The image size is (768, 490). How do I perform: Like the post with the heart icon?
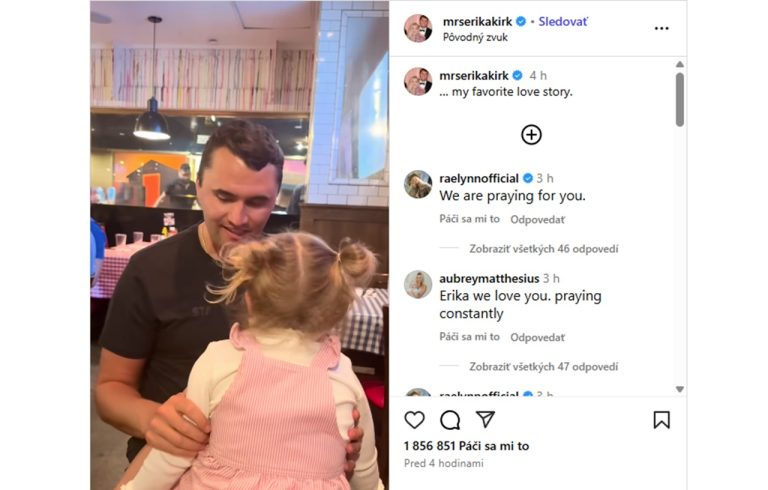(x=414, y=420)
